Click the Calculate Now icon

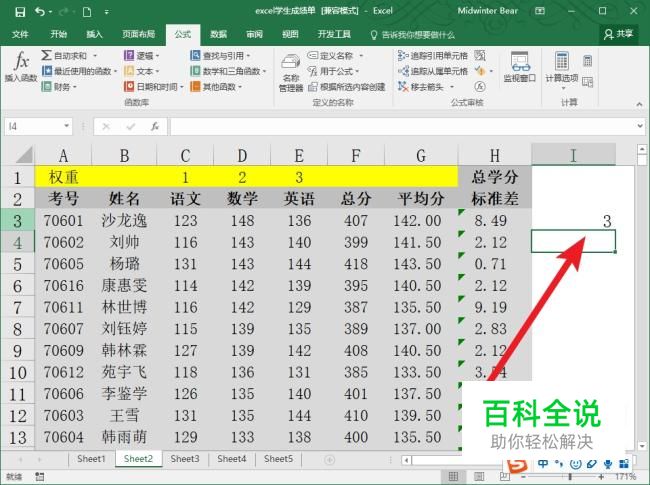(587, 61)
